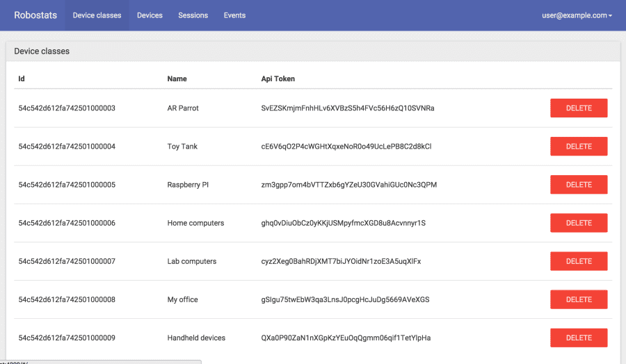Image resolution: width=626 pixels, height=364 pixels.
Task: Delete the Lab computers device class
Action: 579,261
